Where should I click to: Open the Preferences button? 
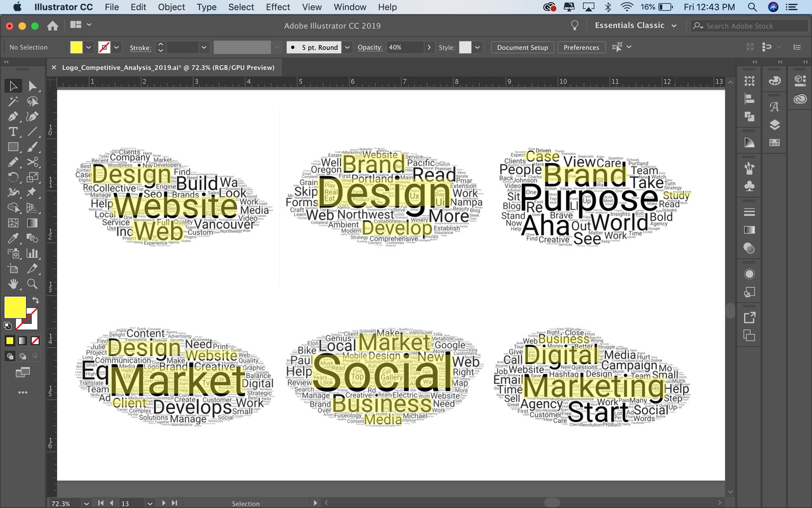tap(581, 47)
